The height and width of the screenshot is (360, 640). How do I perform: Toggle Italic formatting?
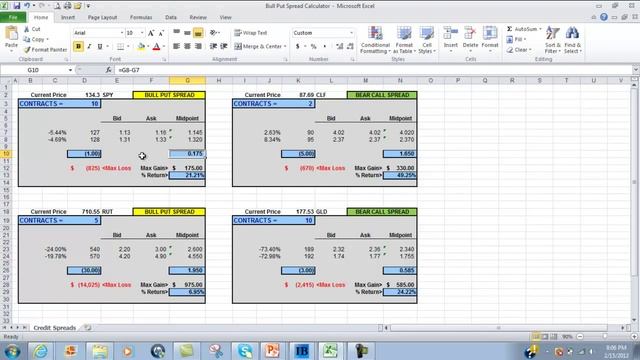[x=89, y=47]
